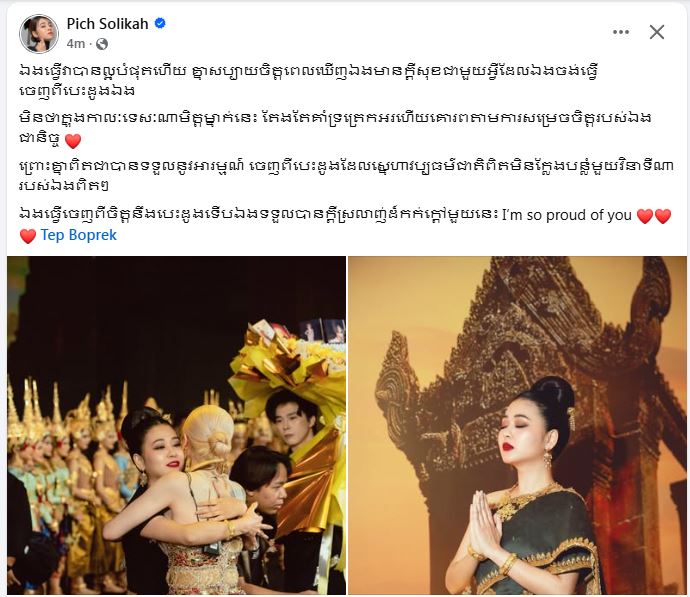Click the '4m' post timestamp

pos(76,44)
